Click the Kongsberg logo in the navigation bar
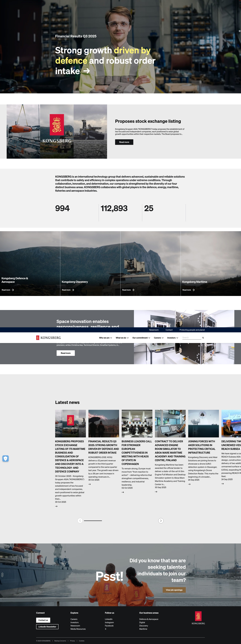The image size is (241, 644). [48, 338]
